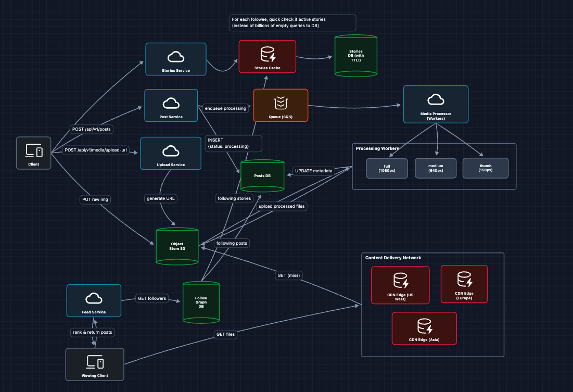
Task: Select the Stories Cache database icon
Action: (268, 54)
